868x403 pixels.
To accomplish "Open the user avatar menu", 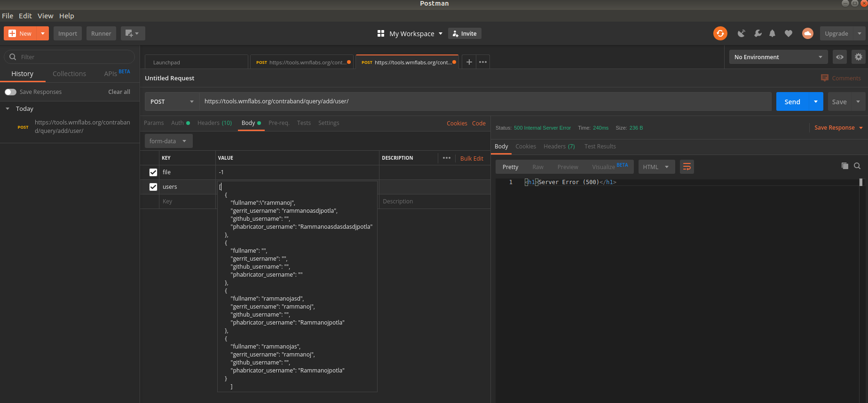I will (x=807, y=33).
